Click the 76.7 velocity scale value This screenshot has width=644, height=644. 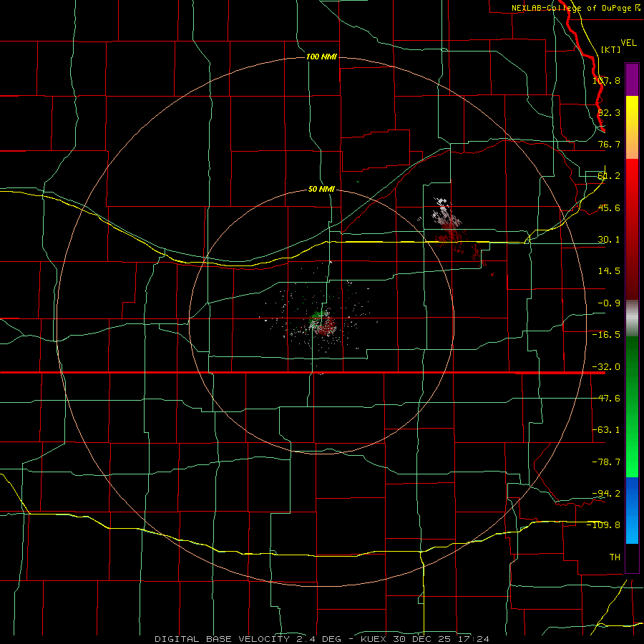coord(609,144)
